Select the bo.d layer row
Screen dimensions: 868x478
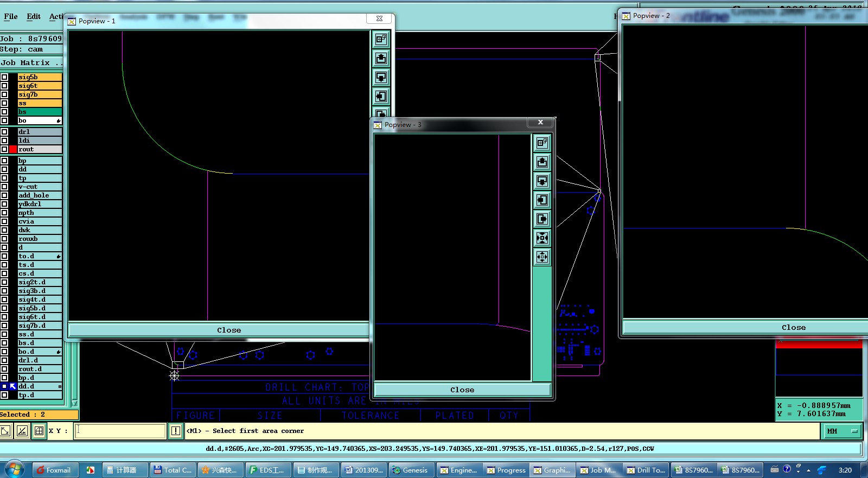[40, 352]
